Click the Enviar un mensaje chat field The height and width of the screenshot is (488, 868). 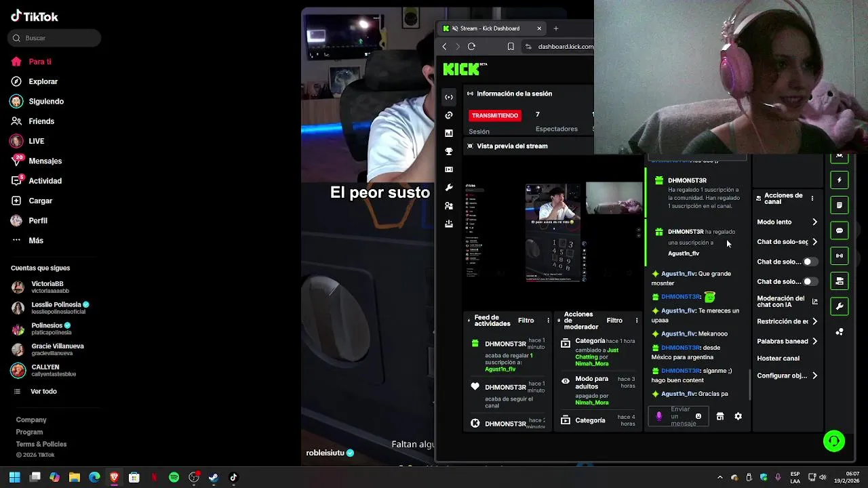679,416
